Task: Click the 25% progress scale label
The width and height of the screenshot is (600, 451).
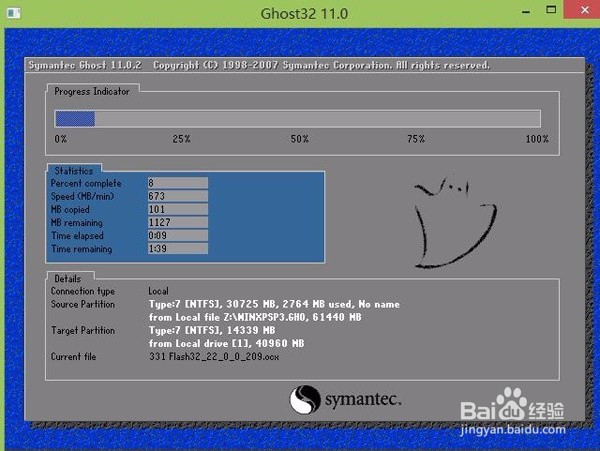Action: (181, 139)
